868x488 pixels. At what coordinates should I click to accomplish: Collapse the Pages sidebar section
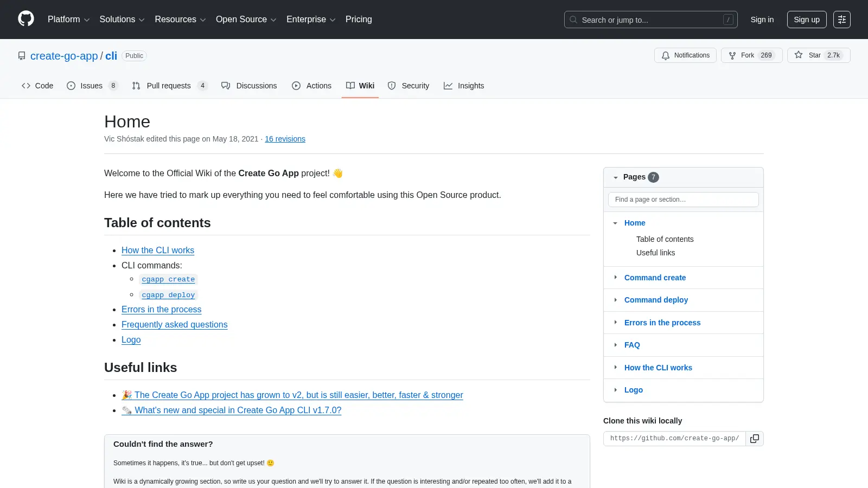616,177
